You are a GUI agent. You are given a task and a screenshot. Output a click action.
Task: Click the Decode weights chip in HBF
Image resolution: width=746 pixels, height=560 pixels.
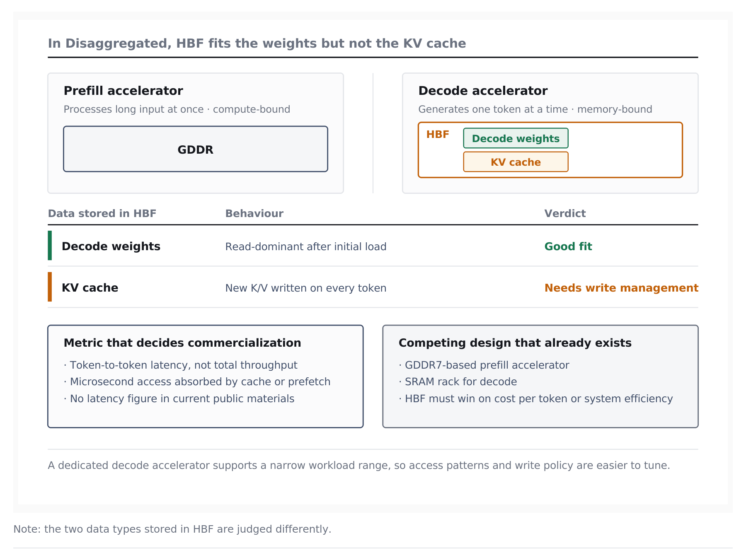click(x=516, y=138)
